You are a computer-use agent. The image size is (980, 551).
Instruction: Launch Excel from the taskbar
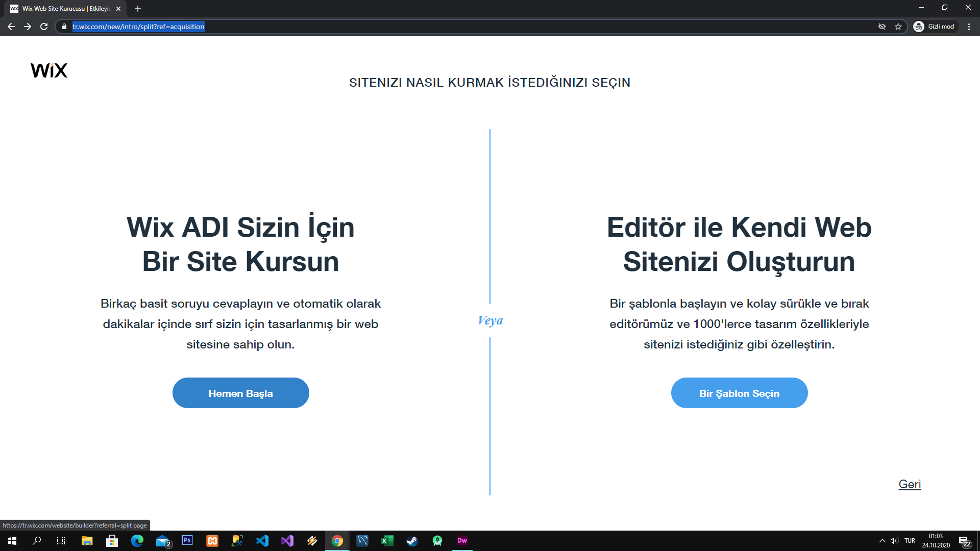pyautogui.click(x=387, y=541)
